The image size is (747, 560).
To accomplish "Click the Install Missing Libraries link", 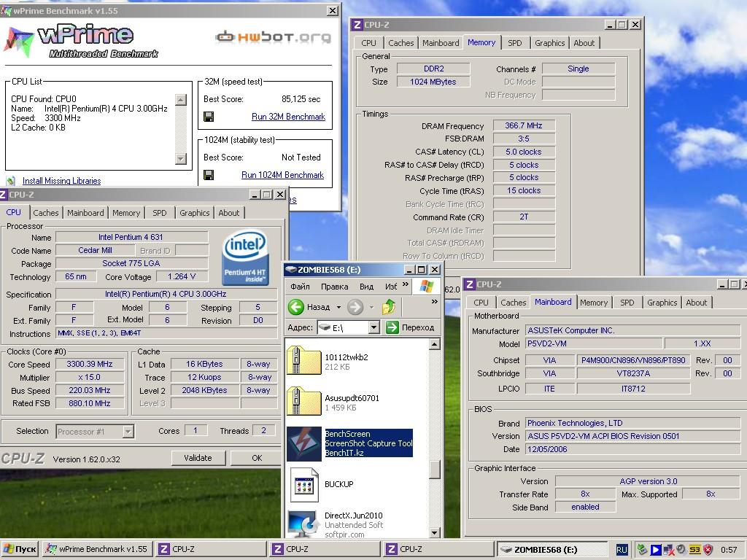I will coord(61,181).
